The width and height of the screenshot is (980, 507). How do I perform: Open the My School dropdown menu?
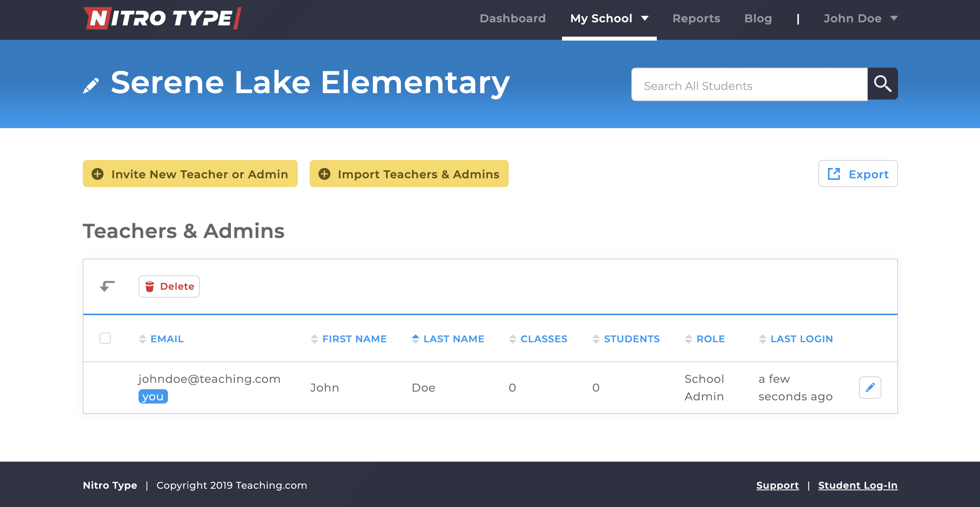point(609,18)
